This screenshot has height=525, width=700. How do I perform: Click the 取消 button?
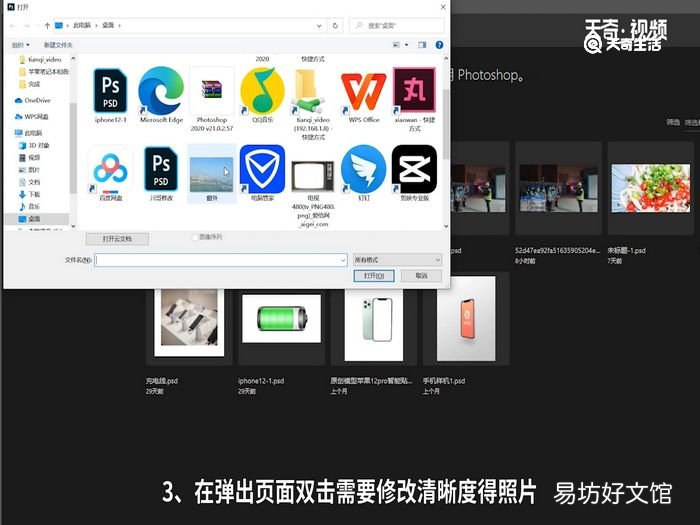[x=421, y=276]
